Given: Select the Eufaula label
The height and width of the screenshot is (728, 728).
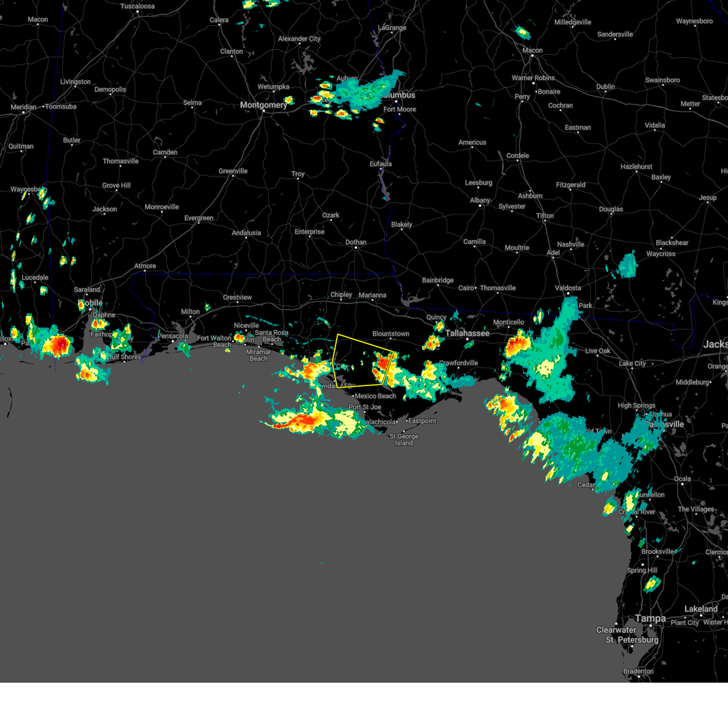Looking at the screenshot, I should (x=381, y=164).
